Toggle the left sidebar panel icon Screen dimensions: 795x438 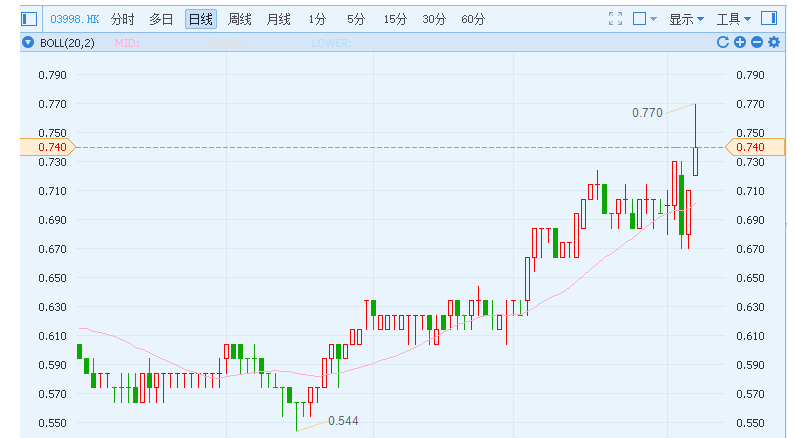point(29,19)
